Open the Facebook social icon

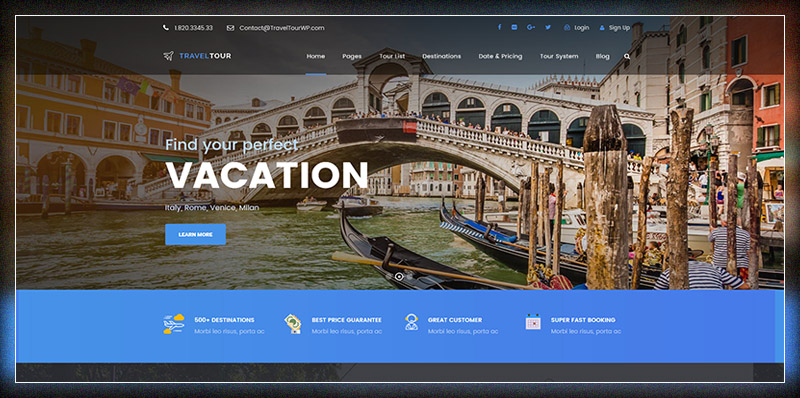[x=499, y=27]
